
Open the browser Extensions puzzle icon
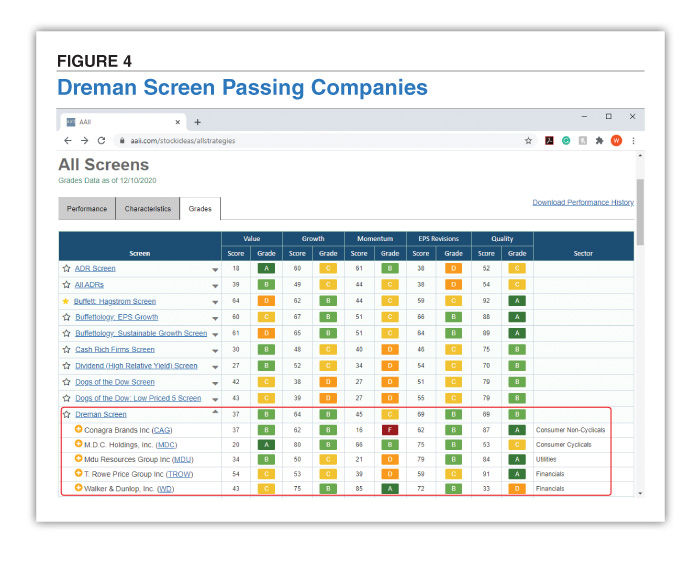click(599, 141)
